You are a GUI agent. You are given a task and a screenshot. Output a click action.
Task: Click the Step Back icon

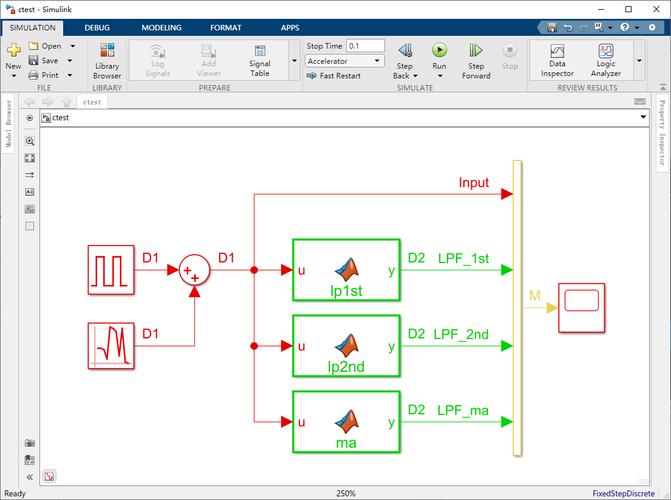(405, 51)
